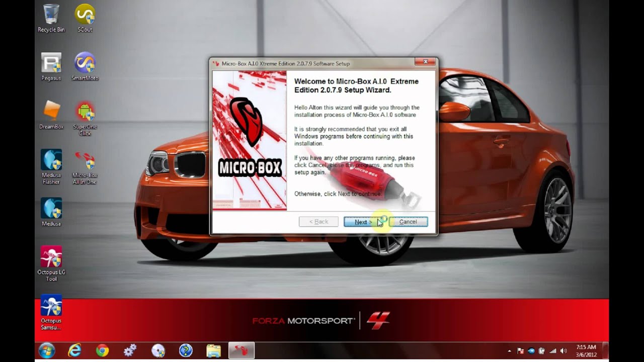644x362 pixels.
Task: Click the Micro-Box logo banner image
Action: 250,140
